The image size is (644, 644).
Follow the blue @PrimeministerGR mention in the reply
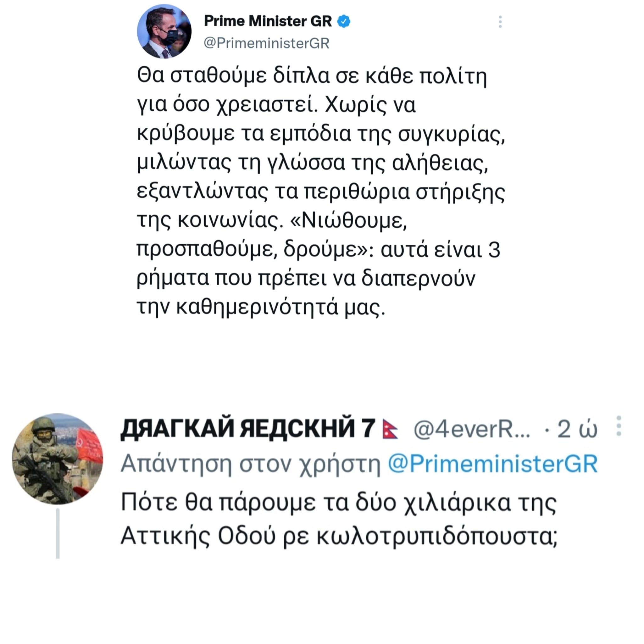pos(493,464)
